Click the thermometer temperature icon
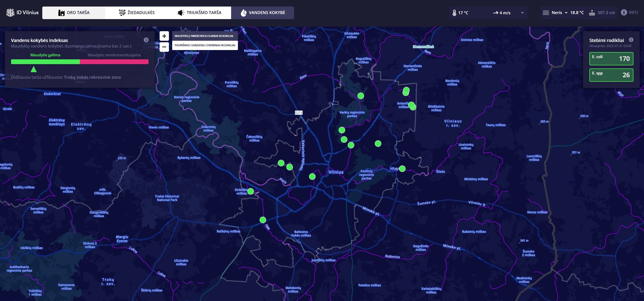This screenshot has width=644, height=301. tap(454, 13)
